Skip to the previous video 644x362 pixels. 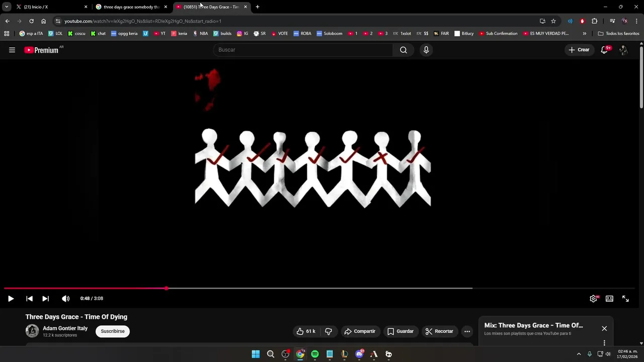29,298
